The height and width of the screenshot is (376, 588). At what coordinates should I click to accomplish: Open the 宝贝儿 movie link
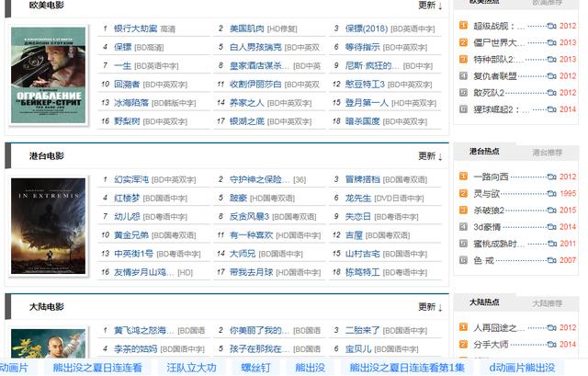[358, 349]
